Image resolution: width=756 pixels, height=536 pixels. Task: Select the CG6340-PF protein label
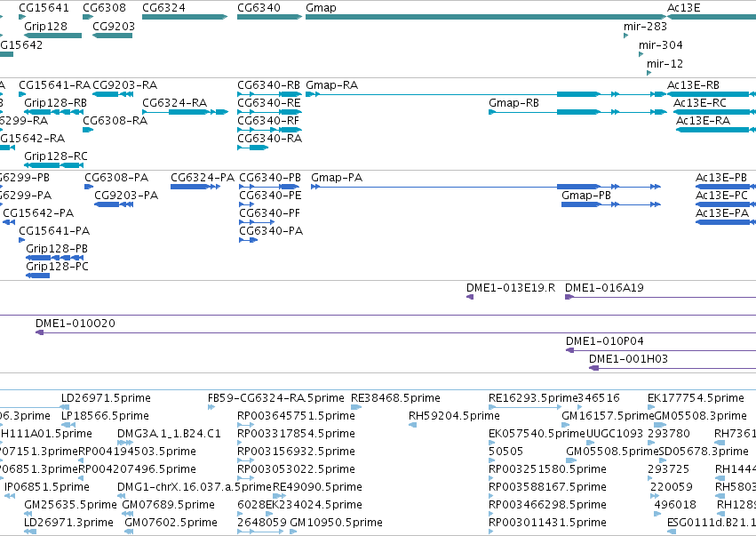coord(269,213)
